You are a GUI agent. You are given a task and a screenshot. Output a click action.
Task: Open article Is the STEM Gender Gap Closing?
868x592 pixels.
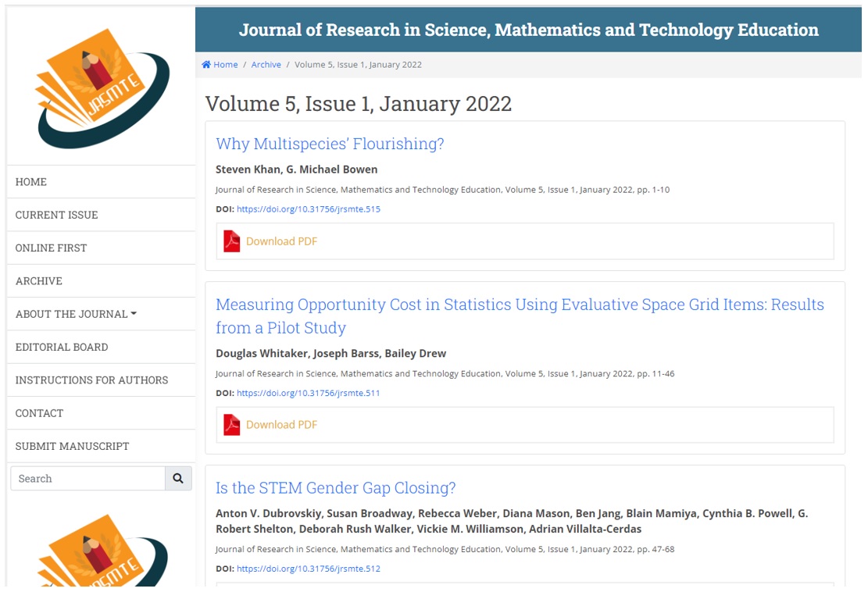tap(335, 488)
